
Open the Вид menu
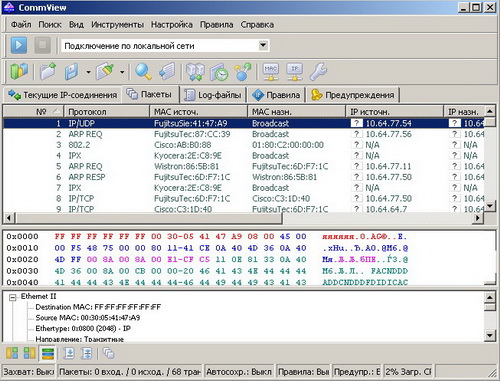pyautogui.click(x=76, y=25)
